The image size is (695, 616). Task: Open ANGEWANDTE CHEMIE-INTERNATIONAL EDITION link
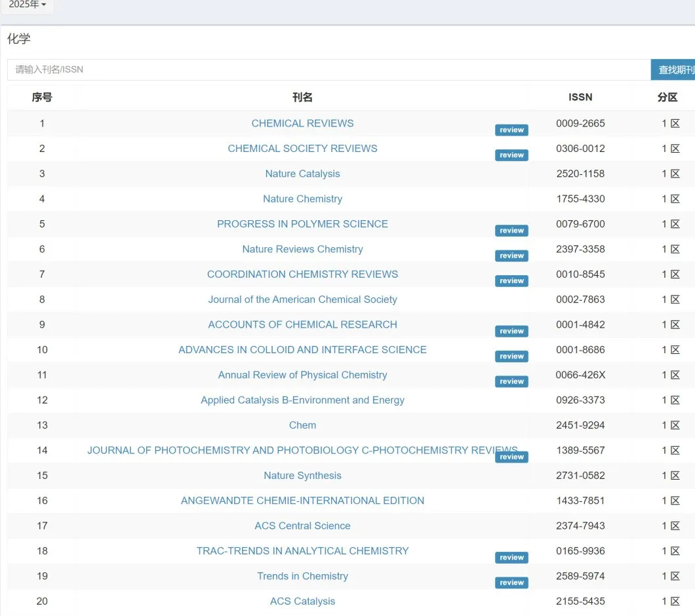click(302, 501)
